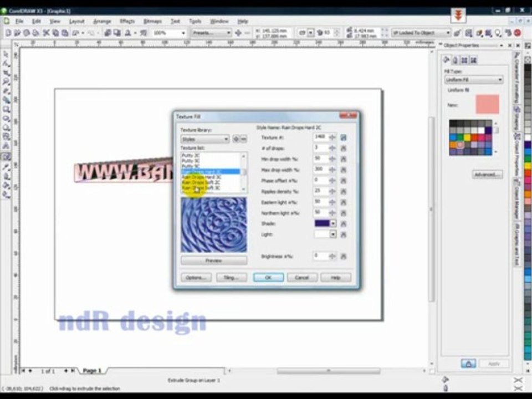Toggle lock for Eastern light
Image resolution: width=532 pixels, height=399 pixels.
tap(344, 202)
